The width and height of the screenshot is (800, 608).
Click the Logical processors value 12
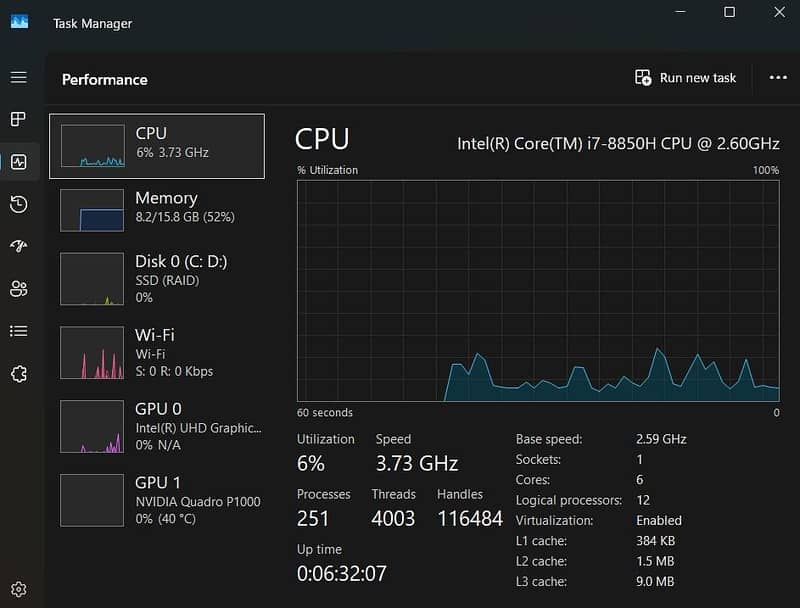tap(643, 500)
